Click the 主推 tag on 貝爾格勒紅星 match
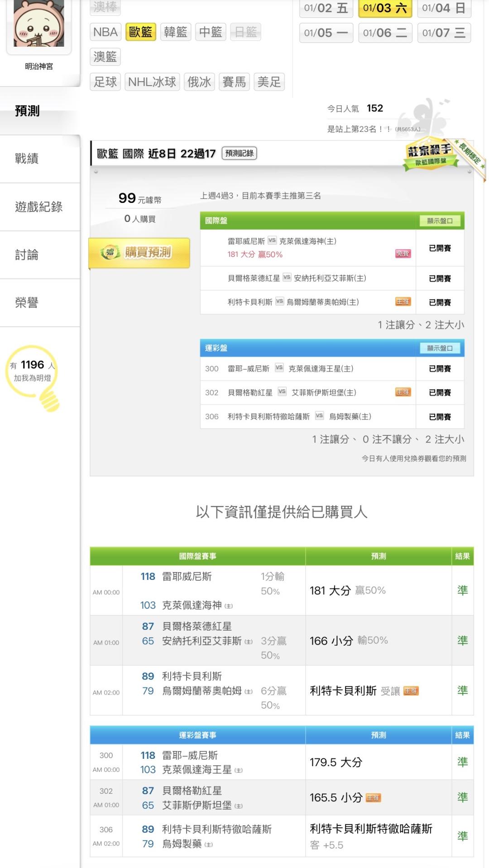The image size is (489, 868). tap(403, 392)
